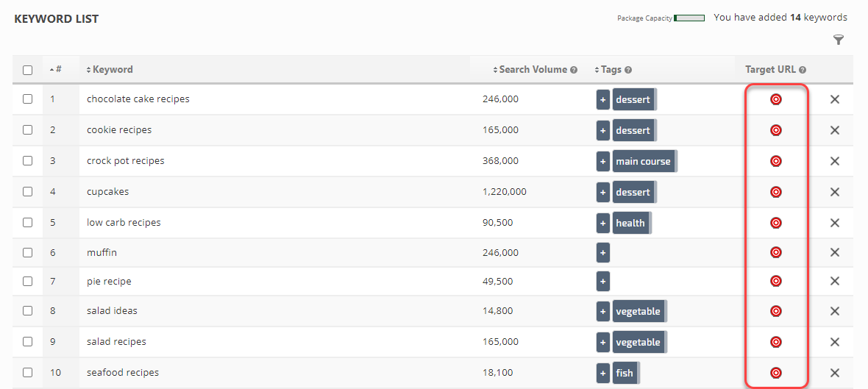Viewport: 868px width, 389px height.
Task: Click target URL icon for chocolate cake recipes
Action: pos(775,99)
